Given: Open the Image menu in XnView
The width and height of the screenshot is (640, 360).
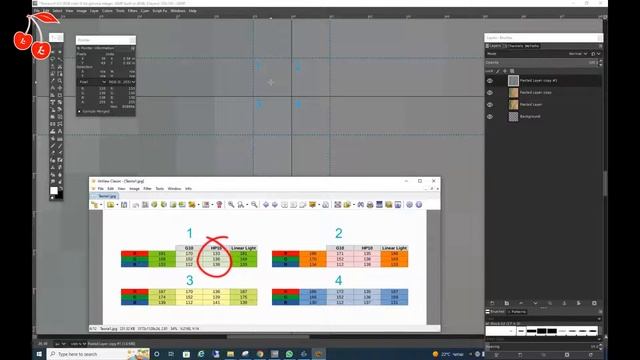Looking at the screenshot, I should 134,189.
